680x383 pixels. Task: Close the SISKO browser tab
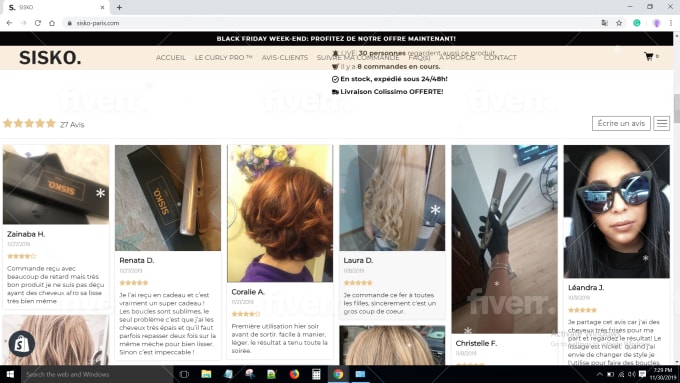102,7
